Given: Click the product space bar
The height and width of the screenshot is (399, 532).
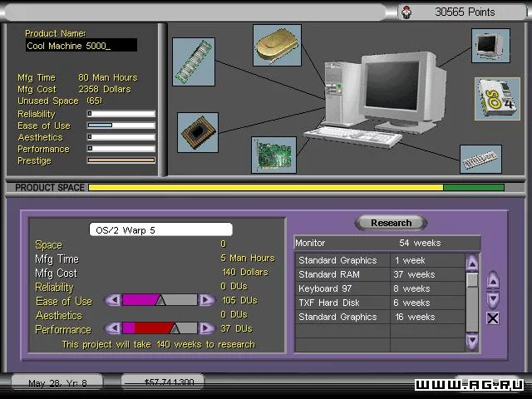Looking at the screenshot, I should click(296, 187).
